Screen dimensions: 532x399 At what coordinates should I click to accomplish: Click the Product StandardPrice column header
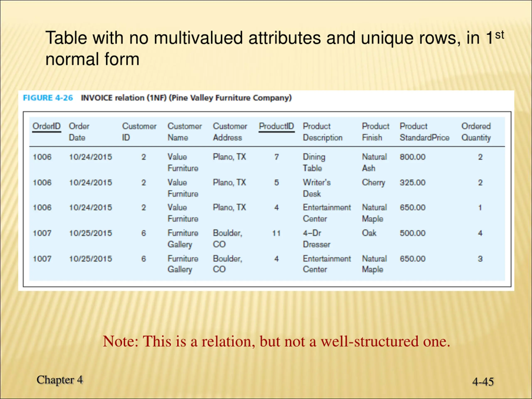(x=424, y=132)
